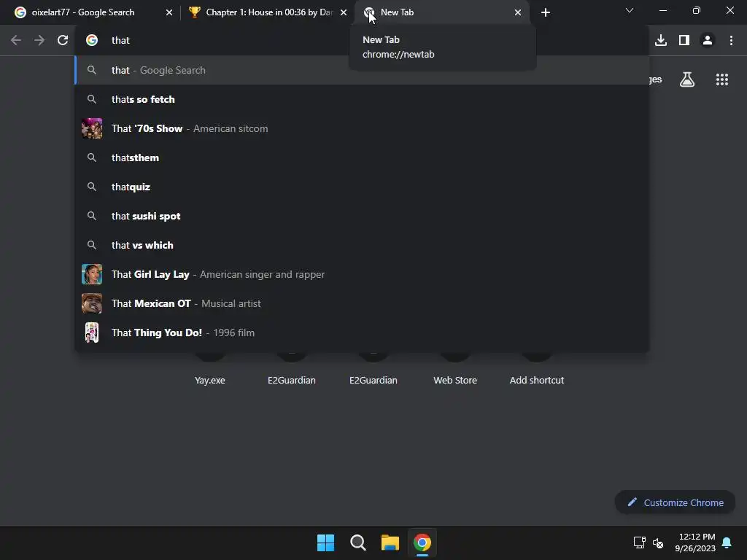Expand the tab search chevron
This screenshot has height=560, width=747.
[x=630, y=10]
